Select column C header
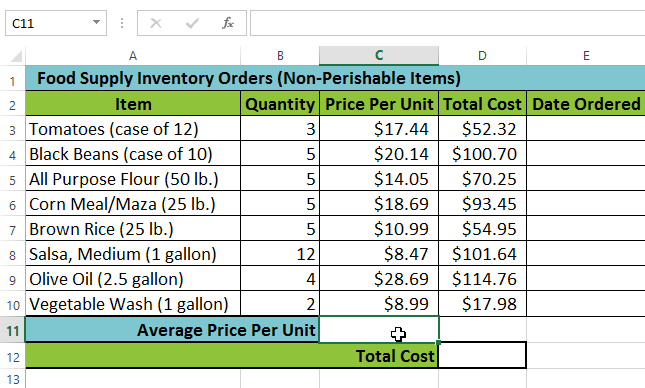The width and height of the screenshot is (645, 388). (379, 56)
